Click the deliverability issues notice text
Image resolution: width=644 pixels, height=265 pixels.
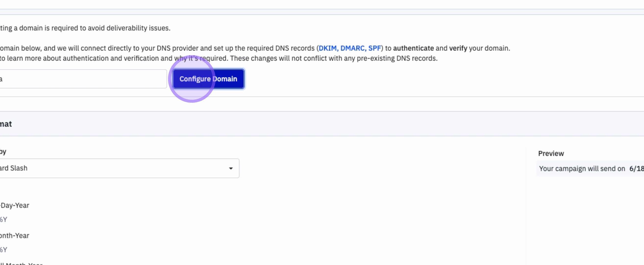tap(85, 28)
